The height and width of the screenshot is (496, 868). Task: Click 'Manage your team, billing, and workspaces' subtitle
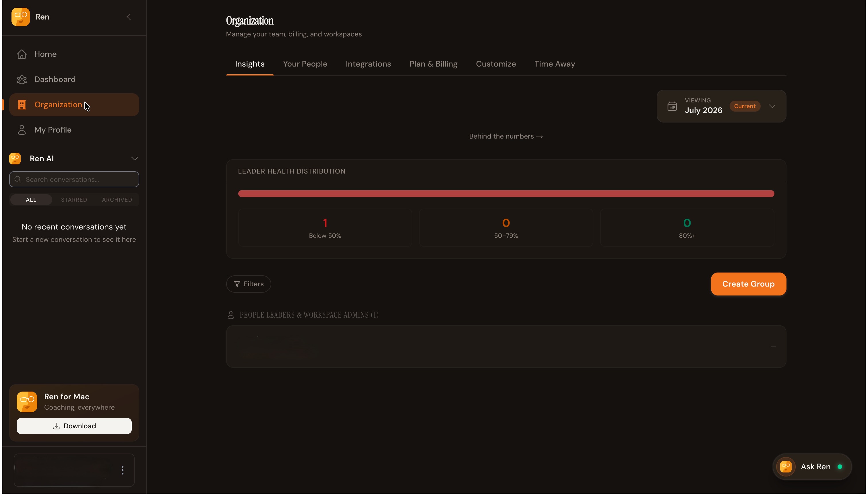pos(294,34)
